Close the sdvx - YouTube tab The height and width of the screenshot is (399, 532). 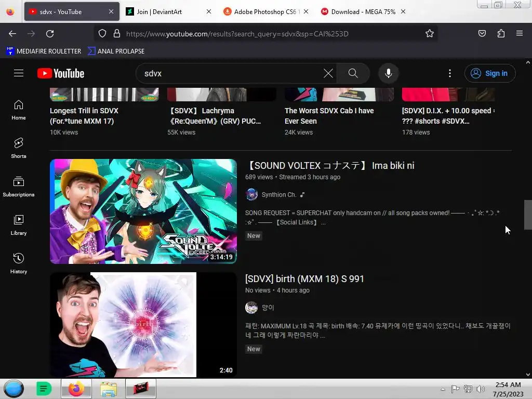pyautogui.click(x=111, y=11)
